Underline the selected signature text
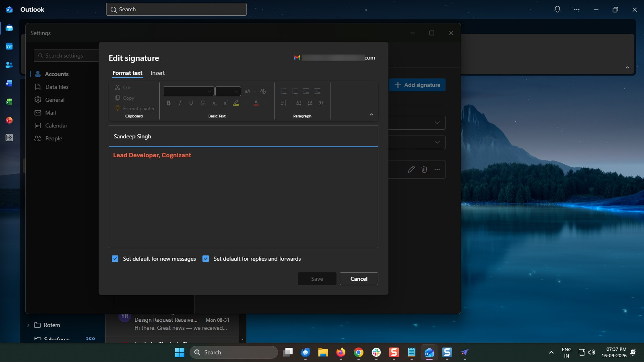This screenshot has width=644, height=362. (x=191, y=103)
